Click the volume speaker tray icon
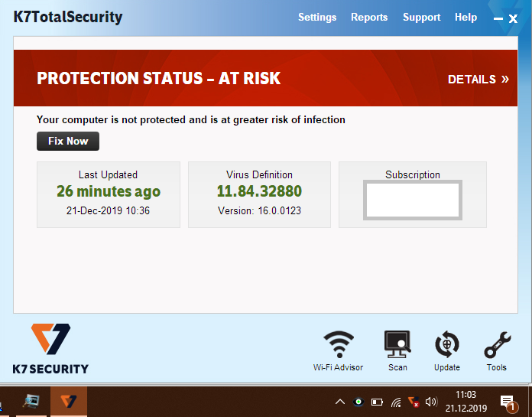532x417 pixels. coord(431,402)
